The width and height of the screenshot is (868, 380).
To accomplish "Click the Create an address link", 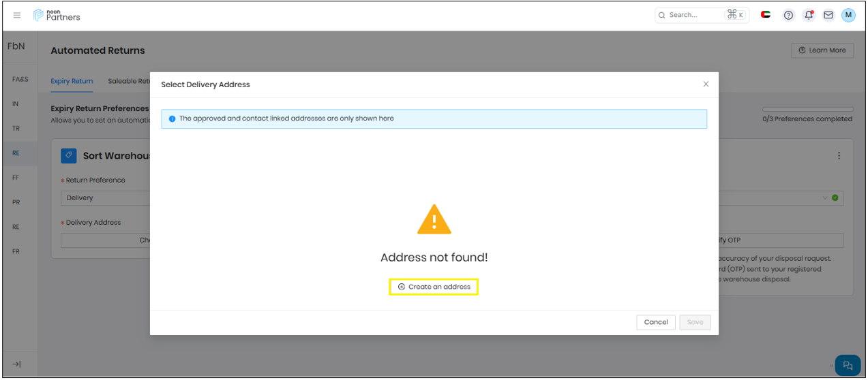I will click(434, 287).
